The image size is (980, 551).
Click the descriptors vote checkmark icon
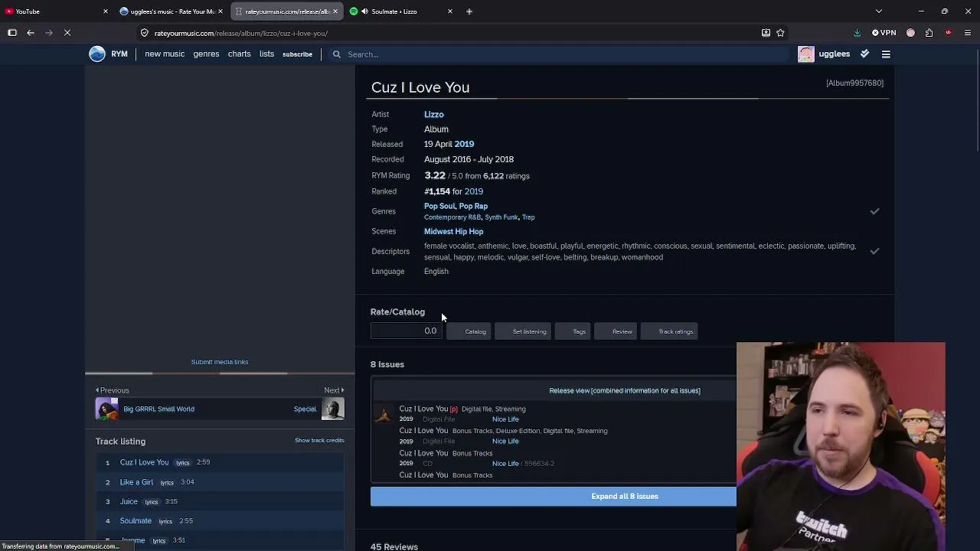click(874, 251)
